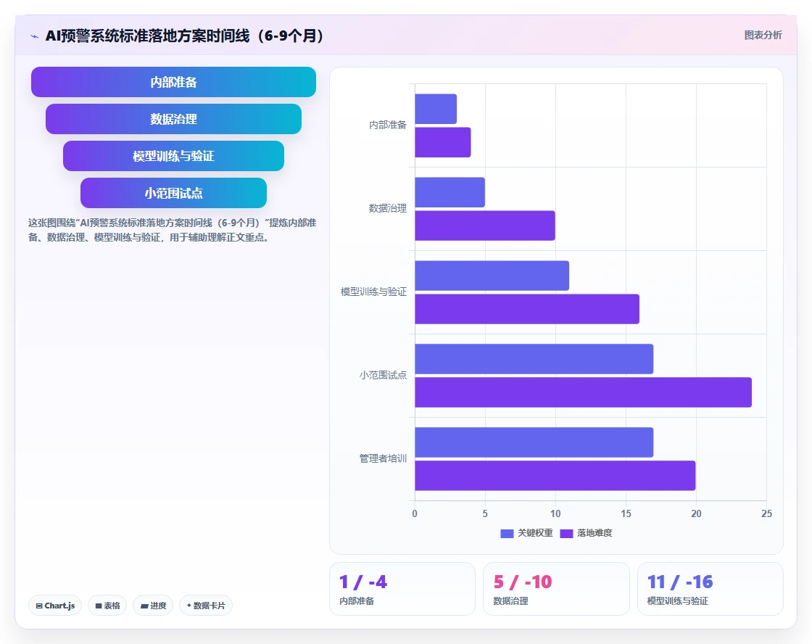The image size is (812, 644).
Task: Click 小范围试点 落地难度 bar
Action: (x=583, y=392)
